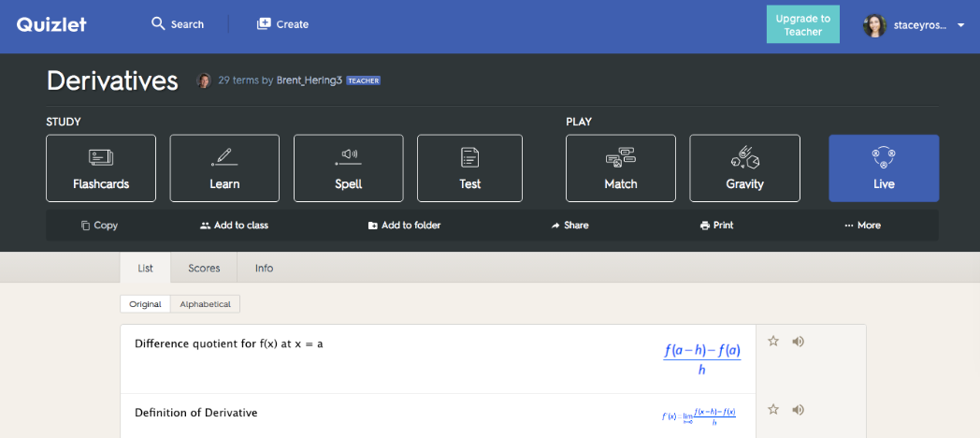The width and height of the screenshot is (980, 438).
Task: Switch to the List tab
Action: click(145, 268)
